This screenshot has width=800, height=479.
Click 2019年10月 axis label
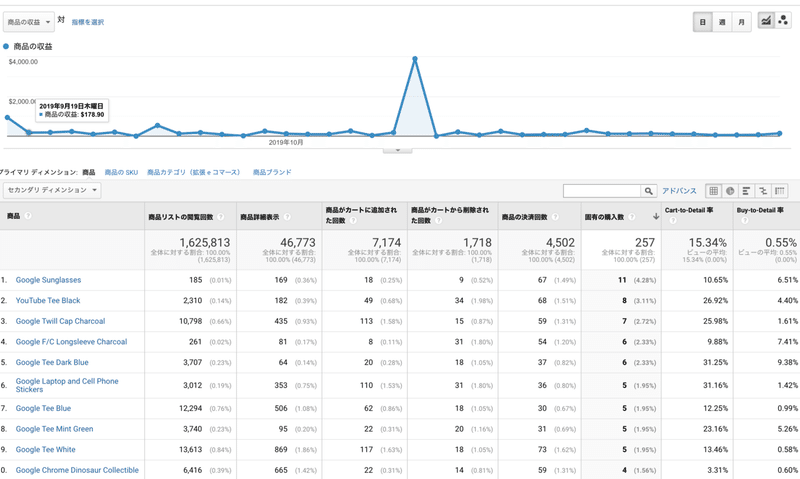tap(286, 143)
